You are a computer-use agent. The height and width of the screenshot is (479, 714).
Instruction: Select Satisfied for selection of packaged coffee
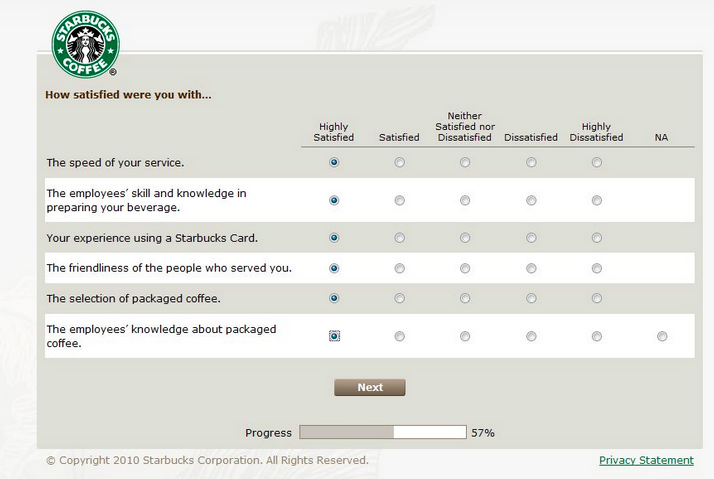[x=400, y=298]
